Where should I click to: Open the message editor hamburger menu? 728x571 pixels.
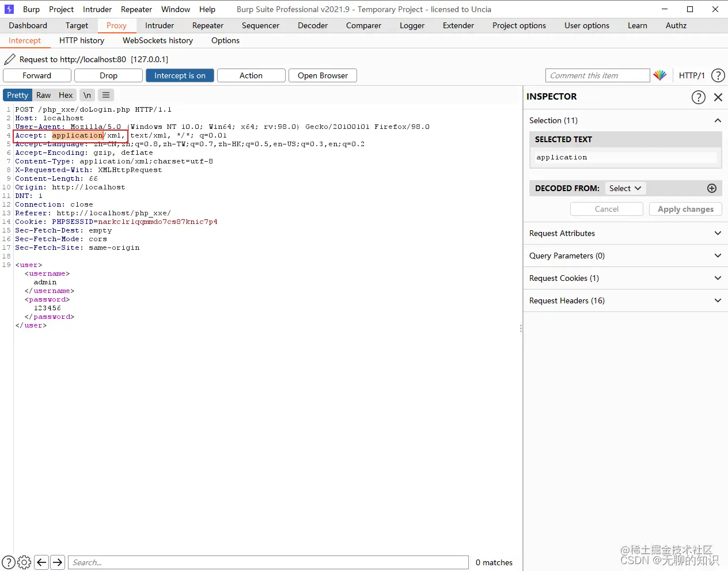[x=106, y=95]
